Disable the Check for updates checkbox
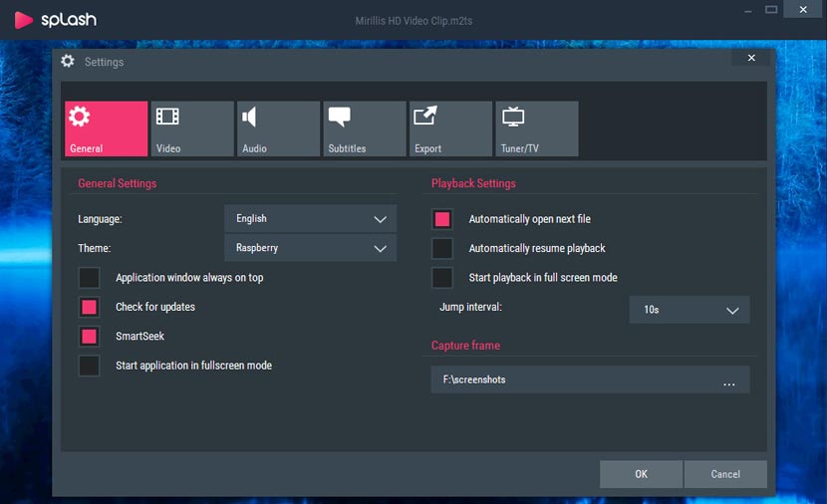Viewport: 827px width, 504px height. 90,307
